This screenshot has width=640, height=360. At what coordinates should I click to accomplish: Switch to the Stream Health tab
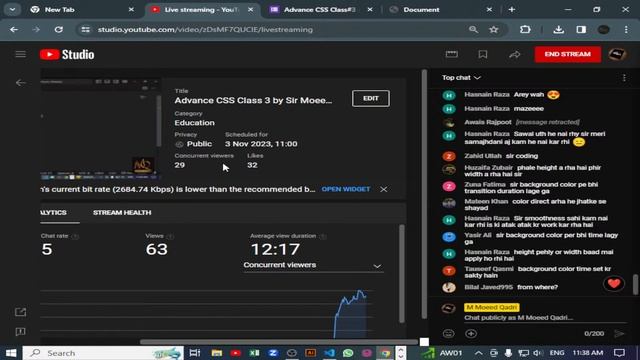tap(122, 213)
